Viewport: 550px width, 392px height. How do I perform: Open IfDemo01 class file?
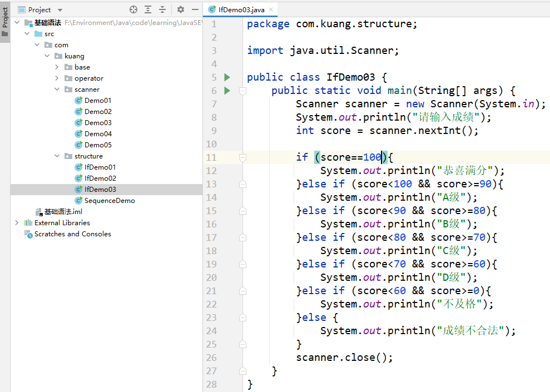pos(100,167)
